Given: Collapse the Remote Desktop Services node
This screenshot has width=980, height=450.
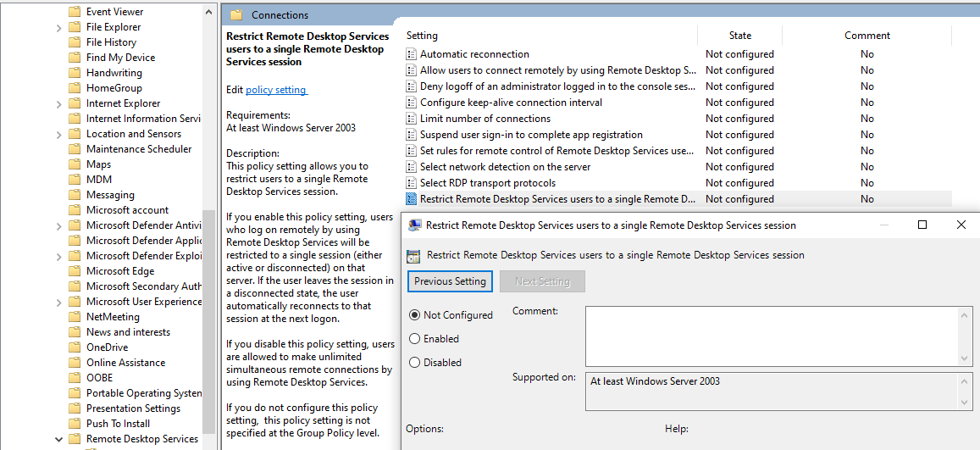Looking at the screenshot, I should pyautogui.click(x=58, y=439).
